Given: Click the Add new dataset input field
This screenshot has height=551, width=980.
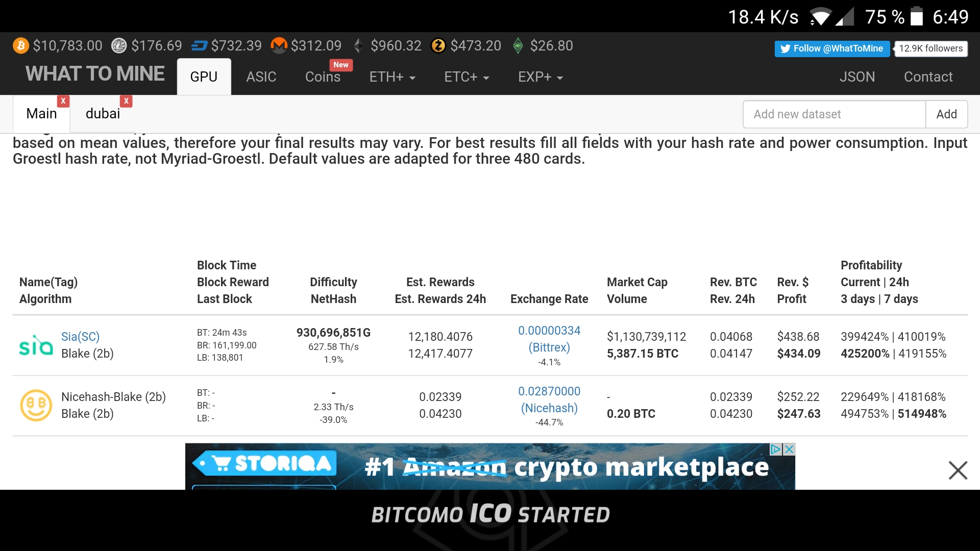Looking at the screenshot, I should pos(834,114).
